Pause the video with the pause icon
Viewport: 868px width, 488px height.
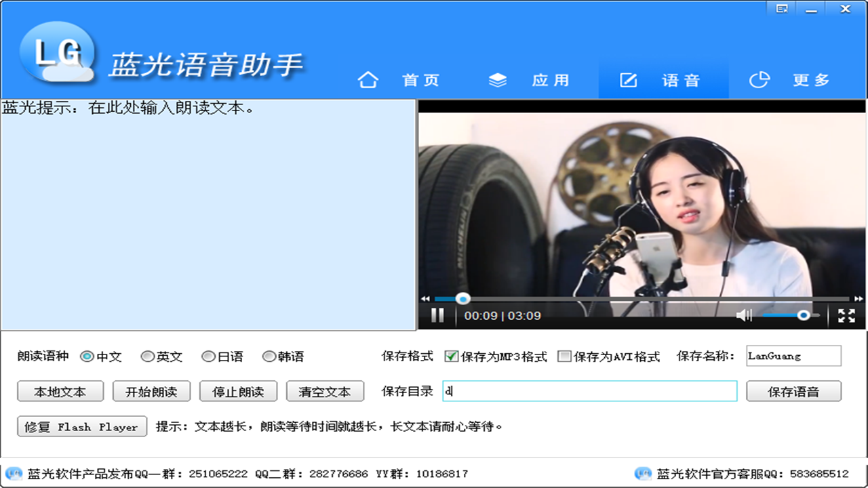pyautogui.click(x=437, y=314)
